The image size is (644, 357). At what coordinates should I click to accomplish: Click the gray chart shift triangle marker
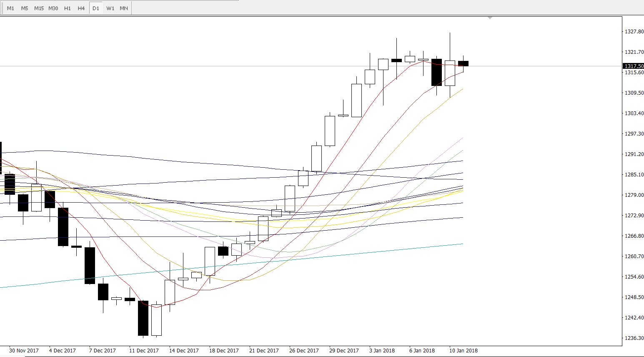tap(490, 18)
